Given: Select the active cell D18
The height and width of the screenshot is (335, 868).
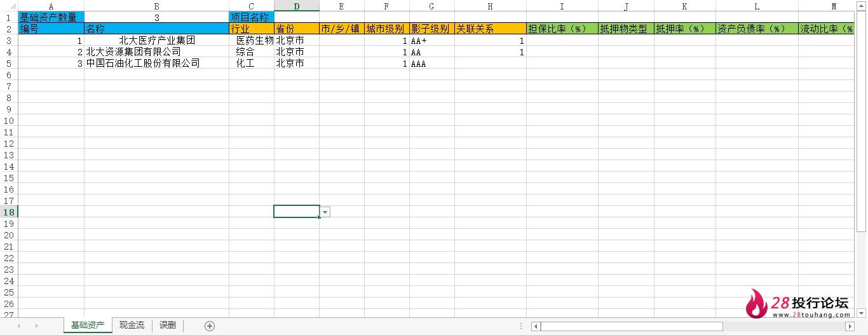Looking at the screenshot, I should click(x=297, y=212).
